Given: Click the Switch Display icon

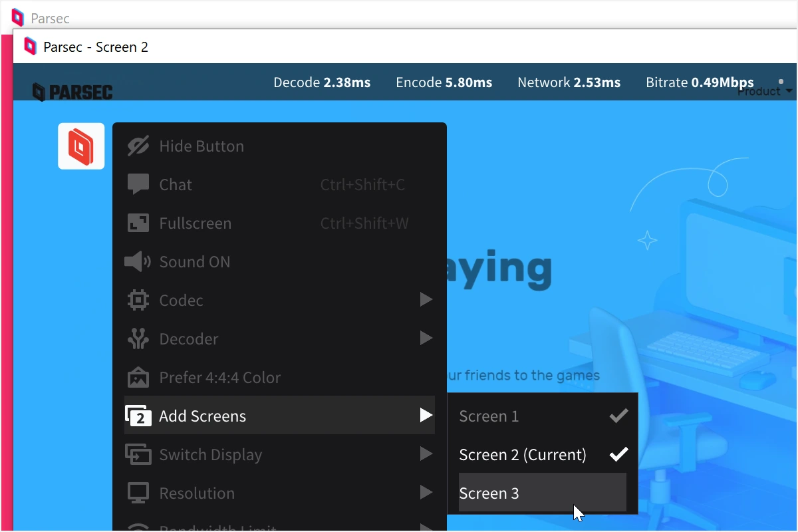Looking at the screenshot, I should click(x=138, y=455).
